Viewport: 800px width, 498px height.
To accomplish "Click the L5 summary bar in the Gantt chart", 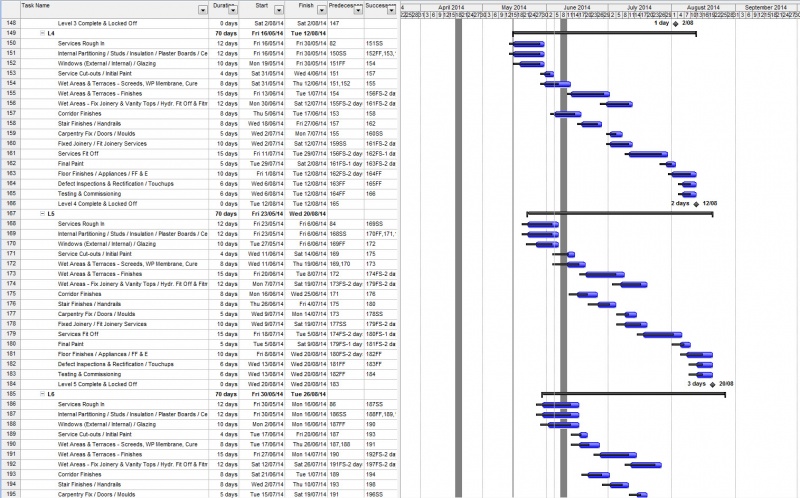I will [x=620, y=213].
